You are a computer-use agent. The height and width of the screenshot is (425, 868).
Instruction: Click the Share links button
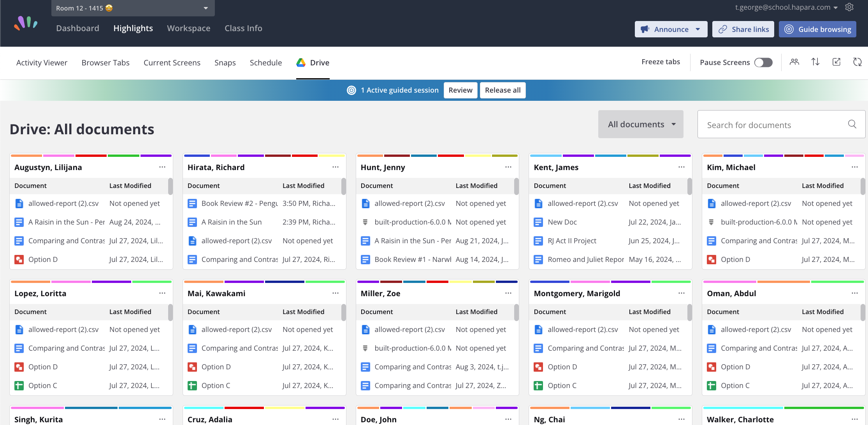click(x=743, y=29)
